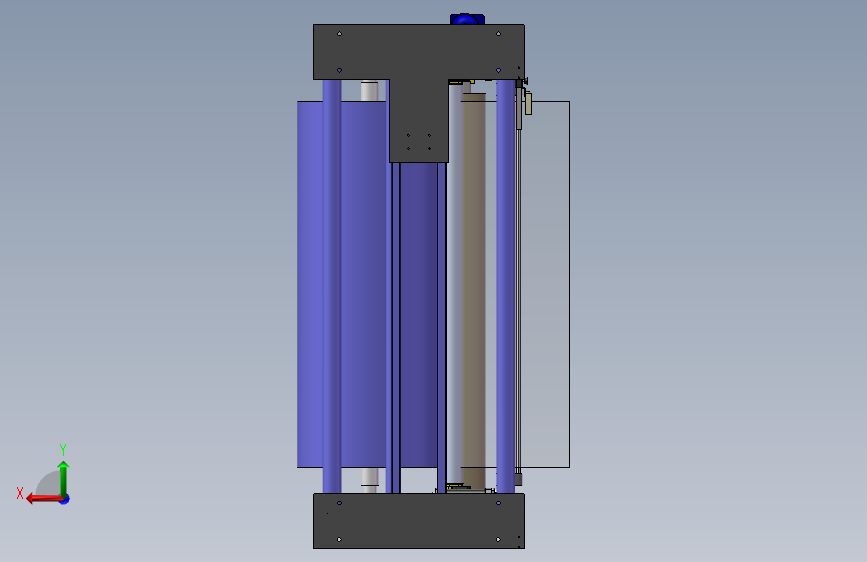Select the right blue vertical column
867x562 pixels.
(505, 286)
